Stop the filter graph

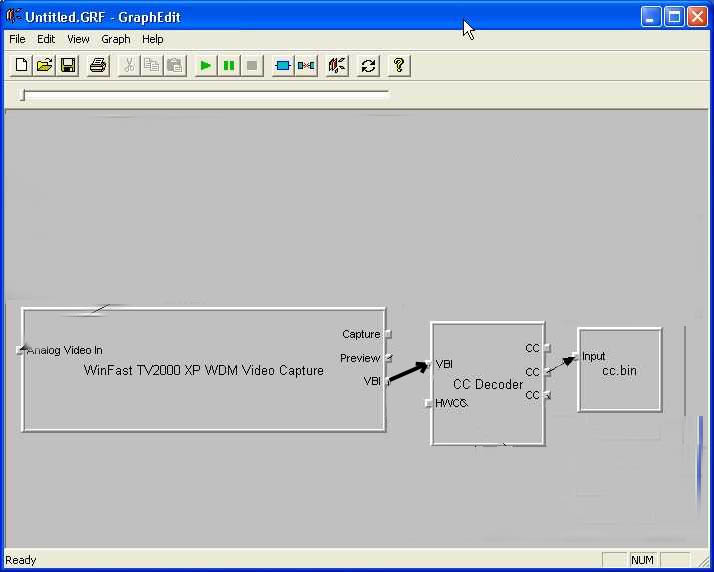252,66
